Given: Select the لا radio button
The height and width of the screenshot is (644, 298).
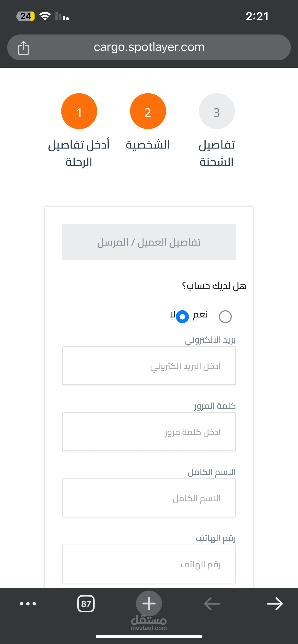Looking at the screenshot, I should (182, 317).
